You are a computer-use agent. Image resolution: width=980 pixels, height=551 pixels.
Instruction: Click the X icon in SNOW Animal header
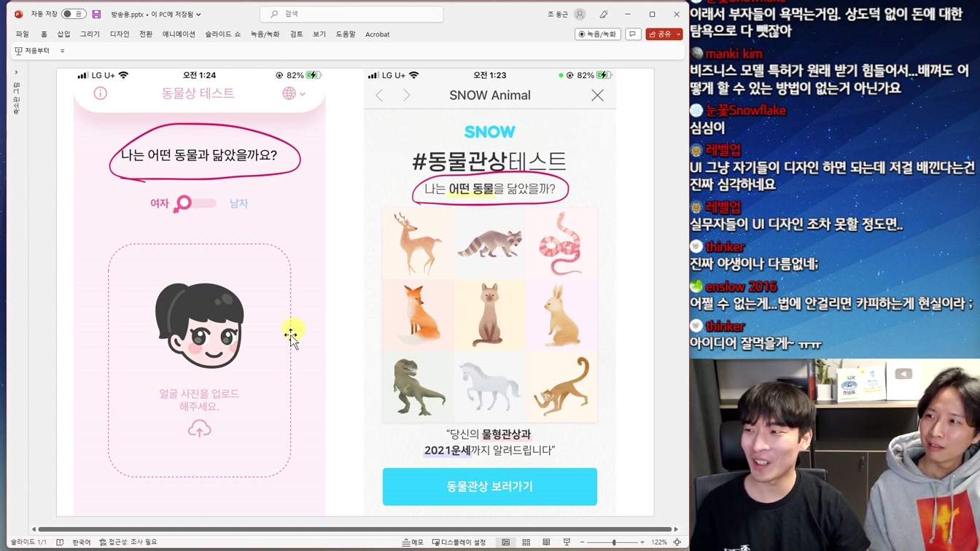pyautogui.click(x=597, y=95)
